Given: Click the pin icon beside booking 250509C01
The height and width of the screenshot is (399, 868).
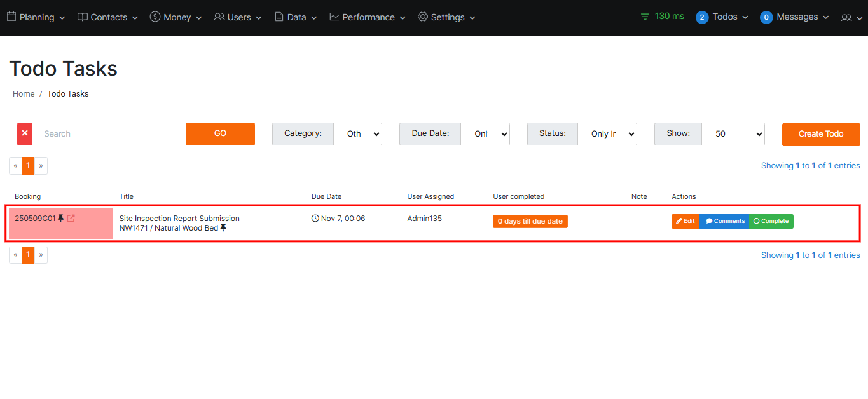Looking at the screenshot, I should (x=61, y=219).
